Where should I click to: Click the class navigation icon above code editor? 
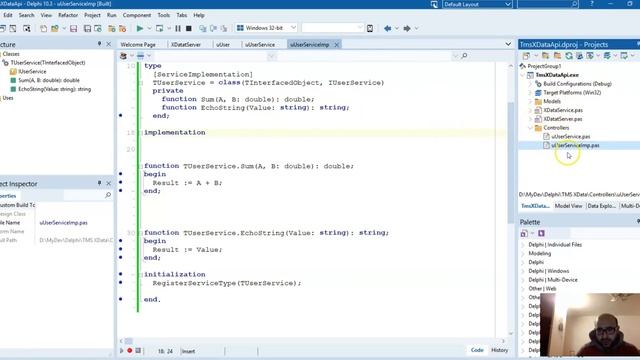click(123, 56)
